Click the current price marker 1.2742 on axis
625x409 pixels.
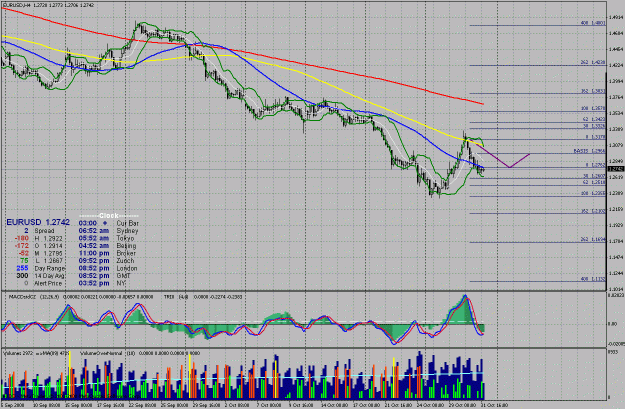(616, 169)
